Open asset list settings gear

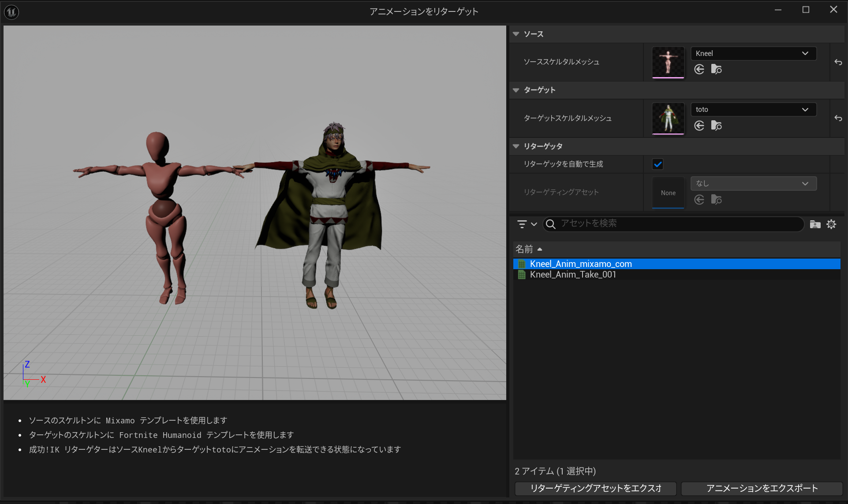click(831, 224)
